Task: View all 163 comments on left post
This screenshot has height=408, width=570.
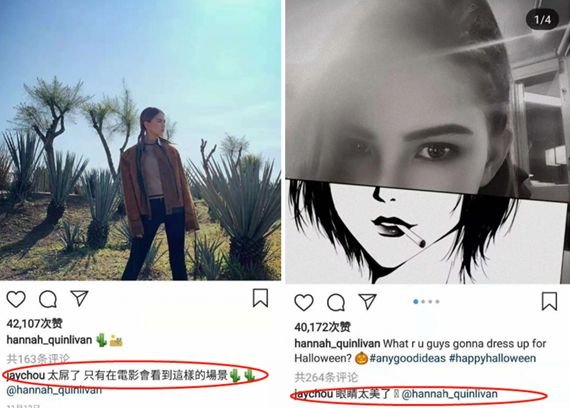Action: coord(38,359)
